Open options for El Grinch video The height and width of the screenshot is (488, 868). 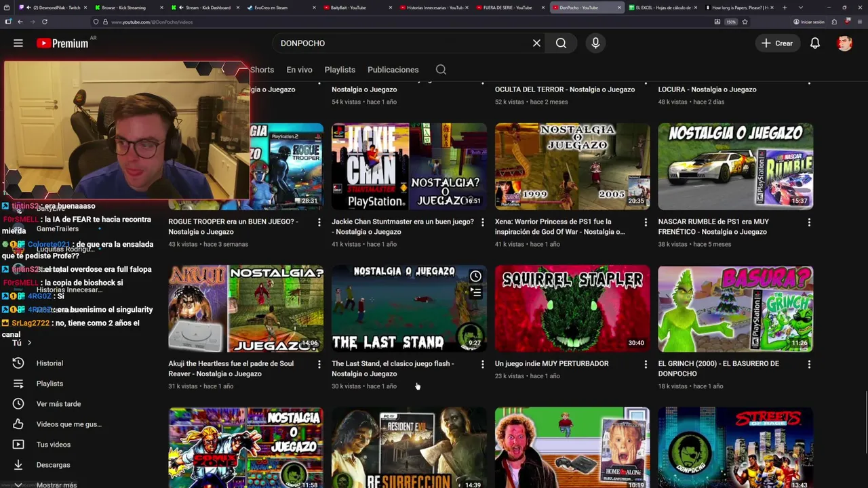pos(808,365)
